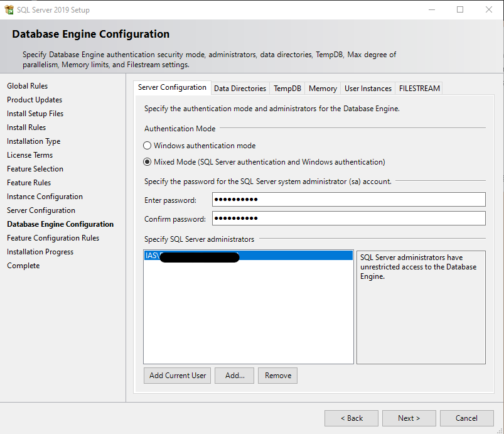Click the SQL Server Setup title bar icon

(9, 9)
